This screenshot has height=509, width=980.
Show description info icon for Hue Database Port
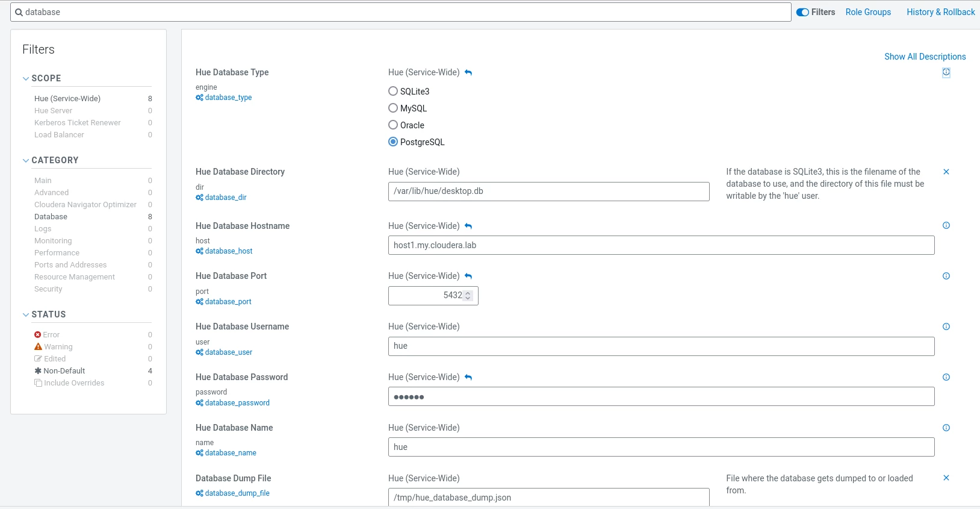tap(946, 276)
